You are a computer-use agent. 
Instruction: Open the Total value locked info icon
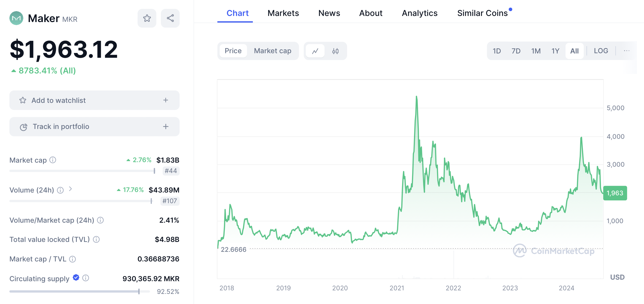click(x=96, y=239)
